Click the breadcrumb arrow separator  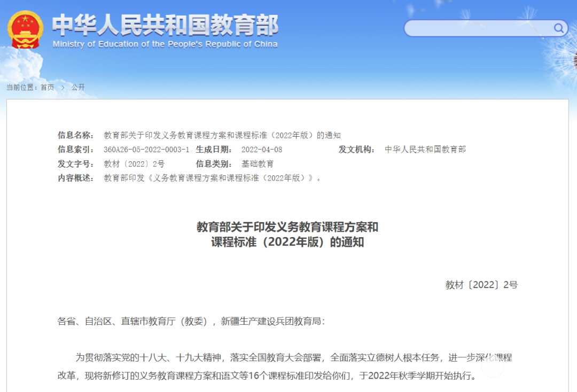[63, 88]
